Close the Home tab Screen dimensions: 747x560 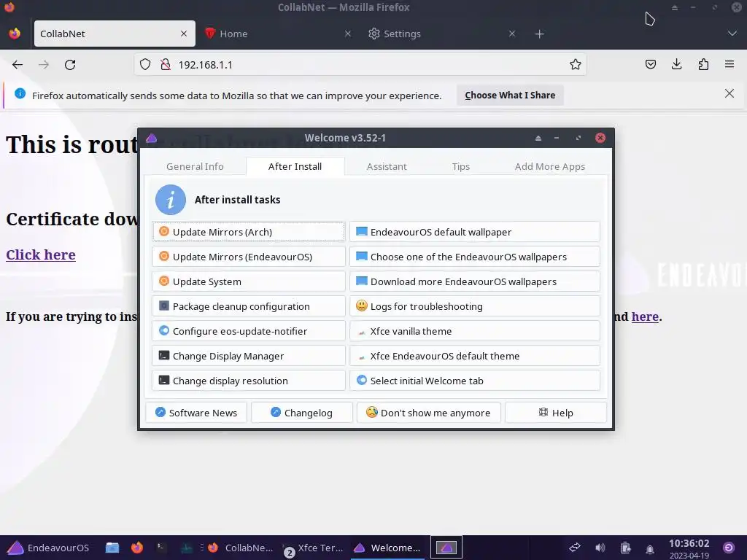click(348, 34)
